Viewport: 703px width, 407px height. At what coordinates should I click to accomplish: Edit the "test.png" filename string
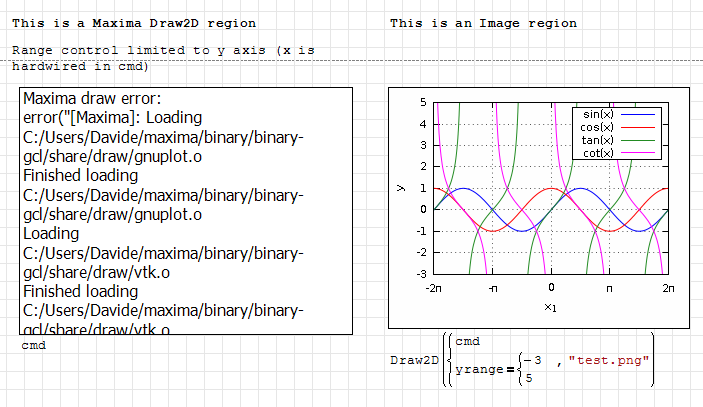click(x=608, y=360)
